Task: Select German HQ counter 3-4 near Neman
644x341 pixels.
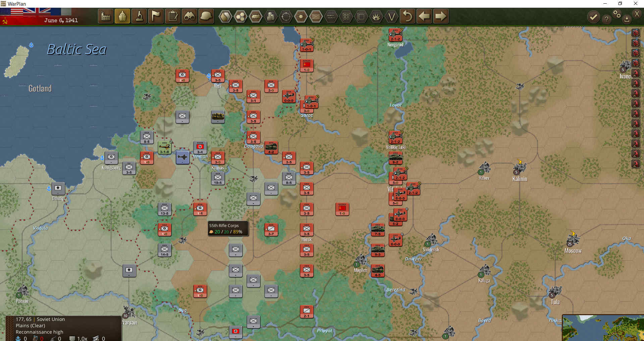Action: point(200,148)
